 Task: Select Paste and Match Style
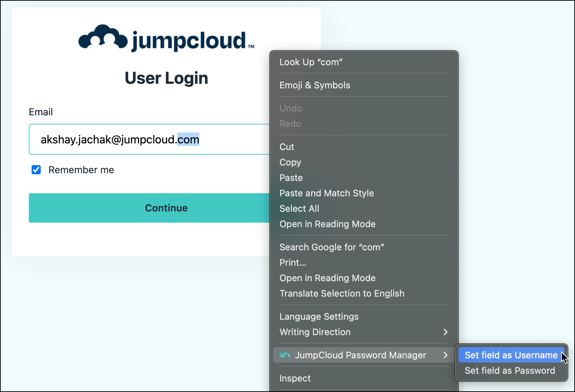pos(326,193)
